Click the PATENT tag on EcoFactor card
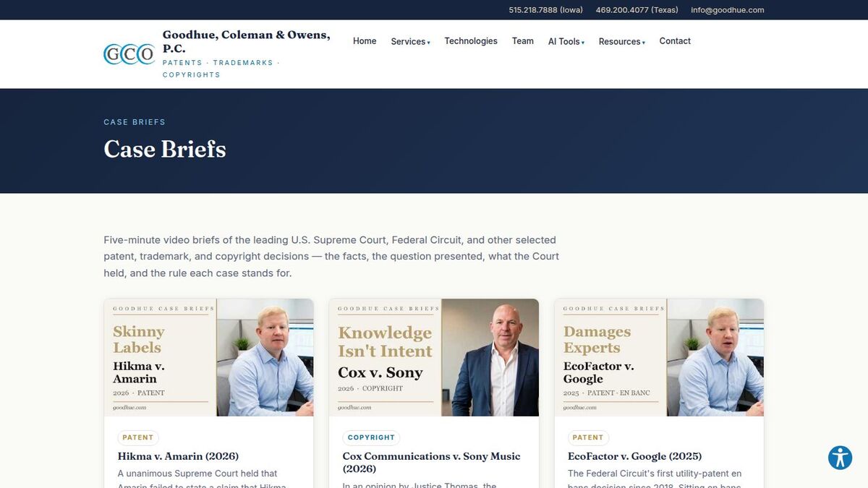868x488 pixels. 588,437
